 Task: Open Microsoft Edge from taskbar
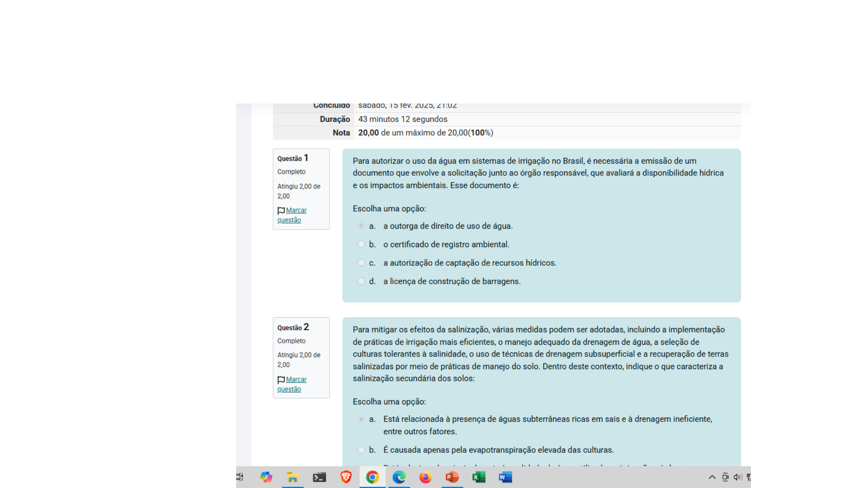point(399,477)
